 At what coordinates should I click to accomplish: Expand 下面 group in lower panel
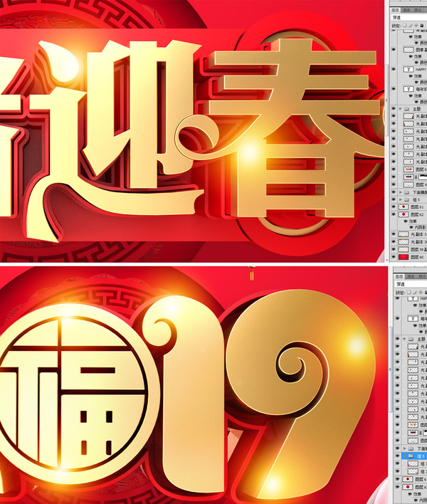[404, 448]
